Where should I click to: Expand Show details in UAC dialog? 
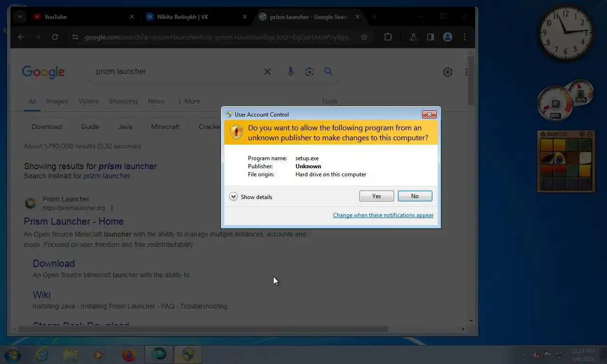(251, 197)
